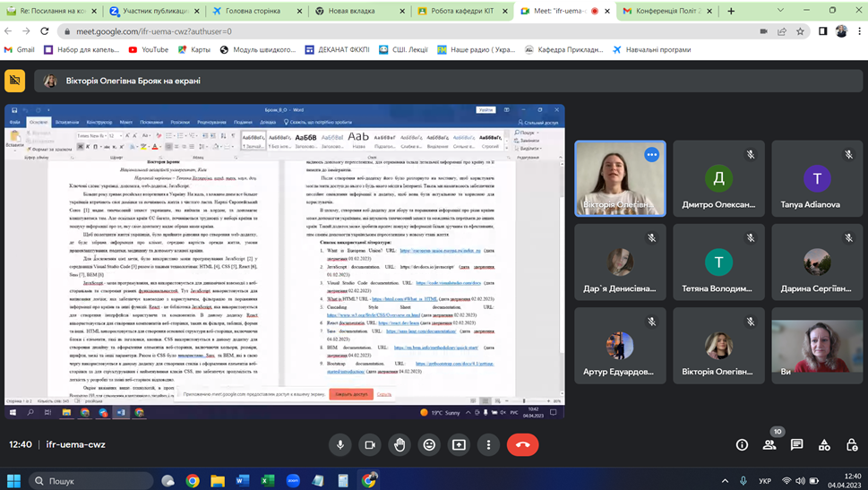
Task: Raise hand in the meeting
Action: pos(400,444)
